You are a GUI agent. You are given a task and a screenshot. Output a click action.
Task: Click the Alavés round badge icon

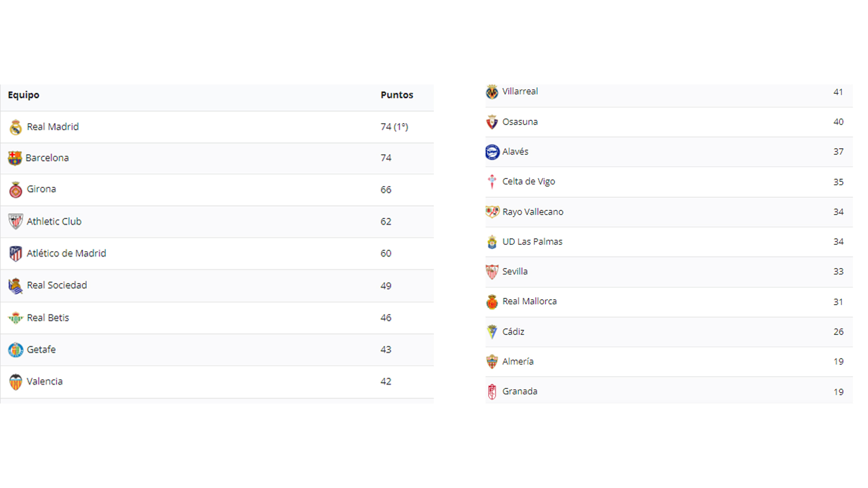pos(492,152)
